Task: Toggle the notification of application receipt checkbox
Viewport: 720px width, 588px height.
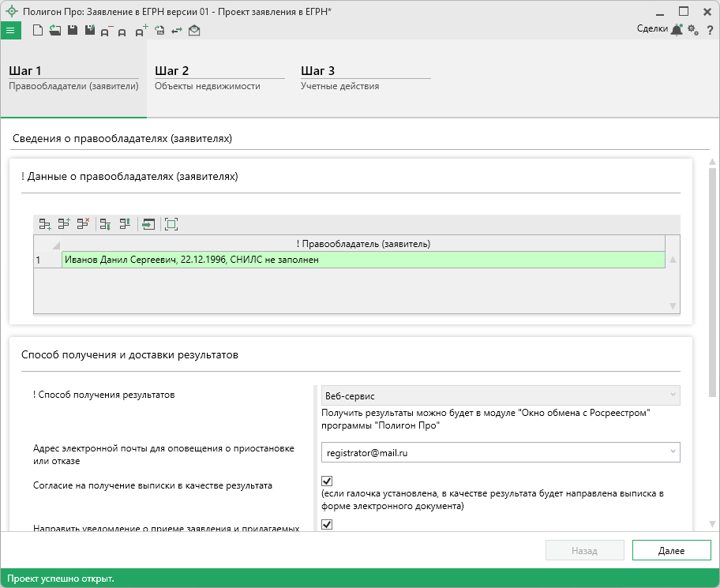Action: [327, 524]
